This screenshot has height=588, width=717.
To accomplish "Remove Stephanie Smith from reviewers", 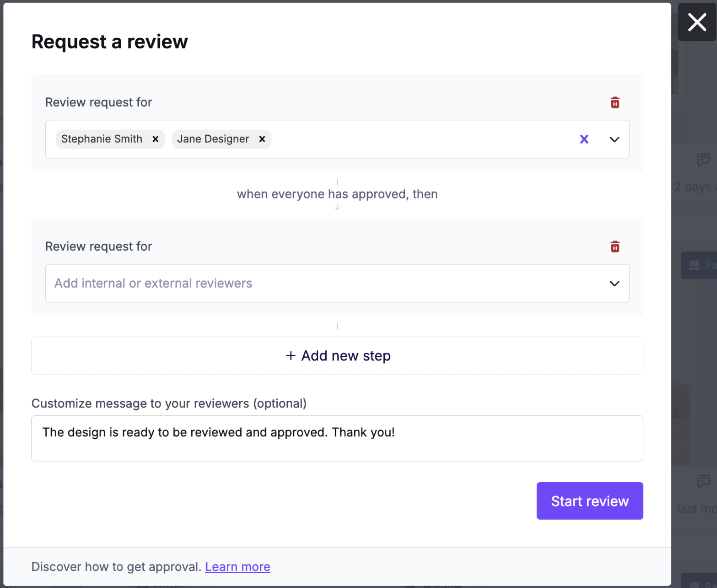I will [x=155, y=139].
